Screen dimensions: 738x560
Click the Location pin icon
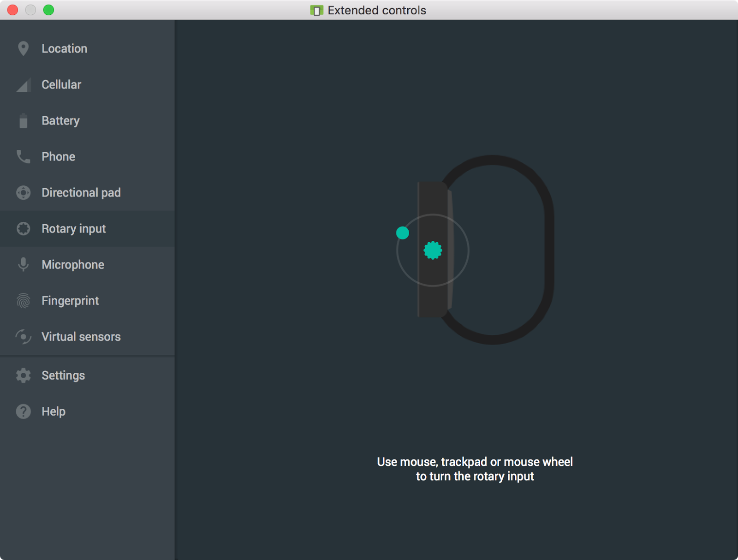tap(23, 48)
